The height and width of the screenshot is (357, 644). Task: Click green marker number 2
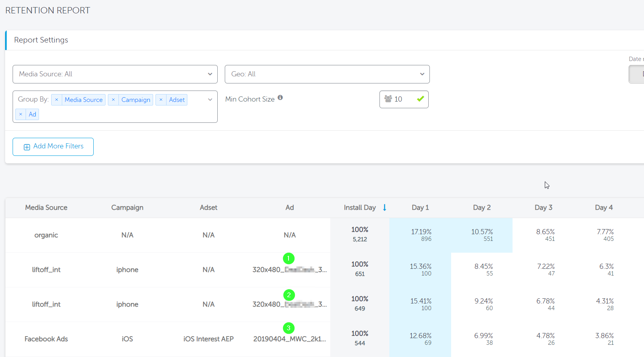(x=289, y=295)
